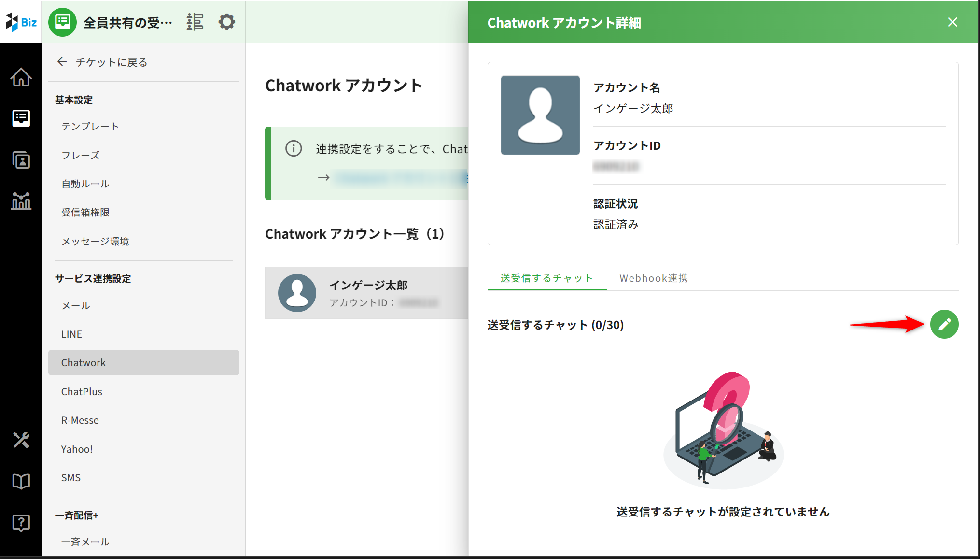Open the Tickets message icon in sidebar
The image size is (980, 559).
click(21, 118)
